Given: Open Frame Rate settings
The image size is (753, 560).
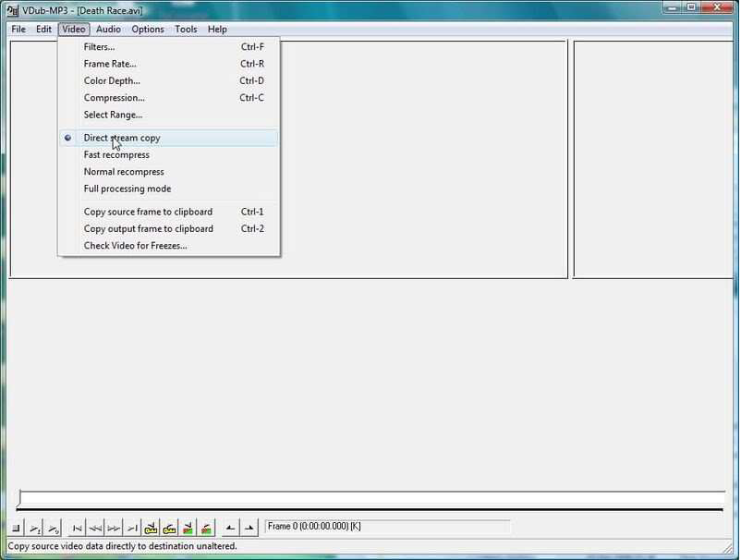Looking at the screenshot, I should pyautogui.click(x=168, y=64).
